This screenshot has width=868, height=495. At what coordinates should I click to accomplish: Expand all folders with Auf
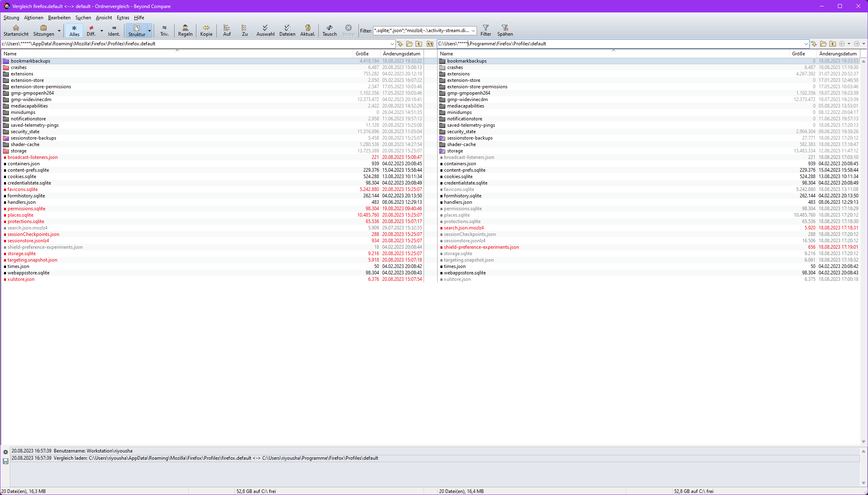point(227,30)
